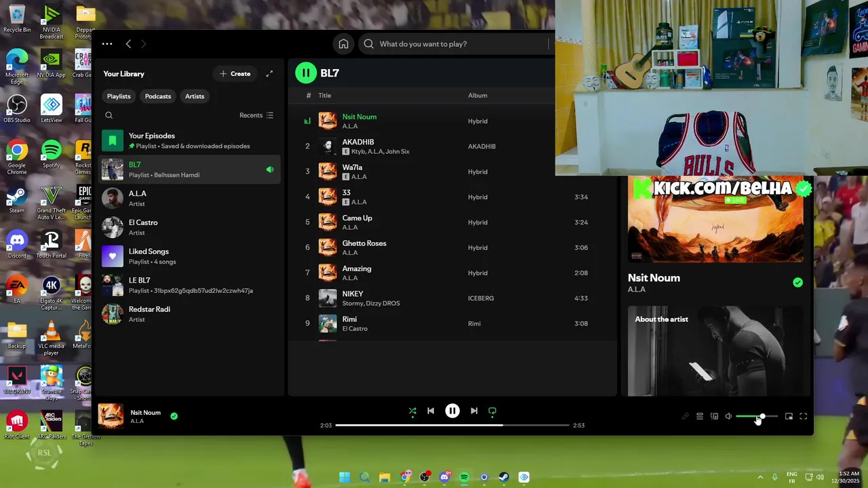Play track titled 33
Screen dimensions: 868x488
pos(347,192)
